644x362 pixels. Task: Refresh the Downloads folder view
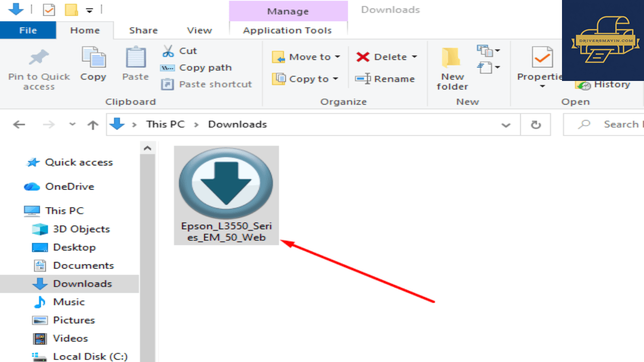536,125
